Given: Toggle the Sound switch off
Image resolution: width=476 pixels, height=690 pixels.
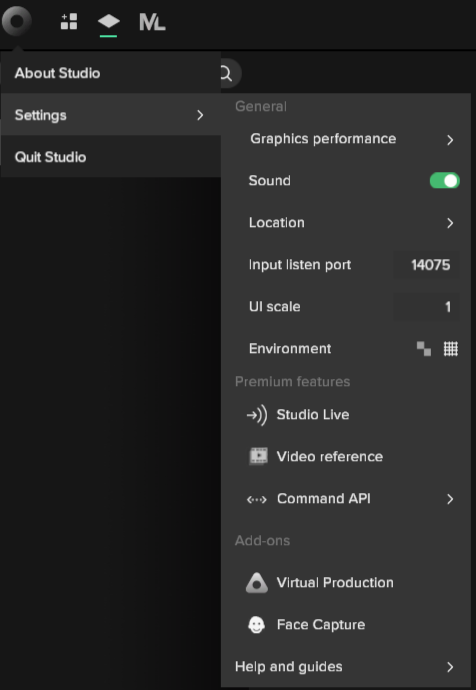Looking at the screenshot, I should (445, 180).
